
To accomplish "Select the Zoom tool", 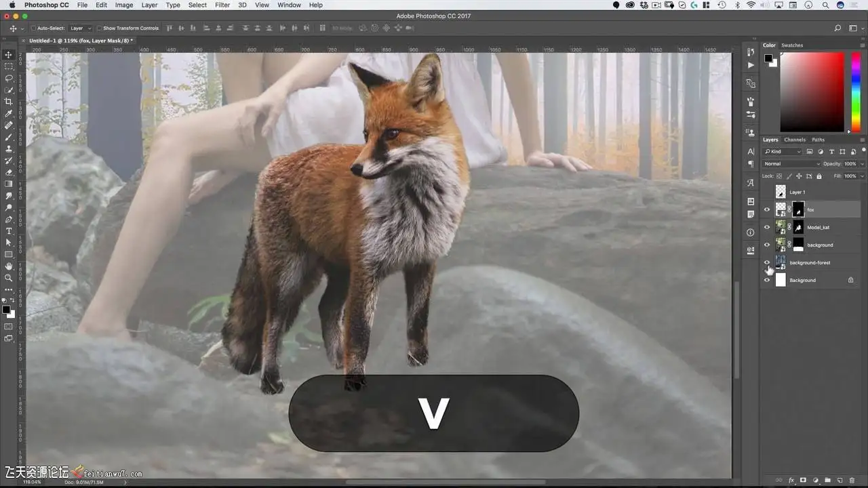I will click(9, 278).
